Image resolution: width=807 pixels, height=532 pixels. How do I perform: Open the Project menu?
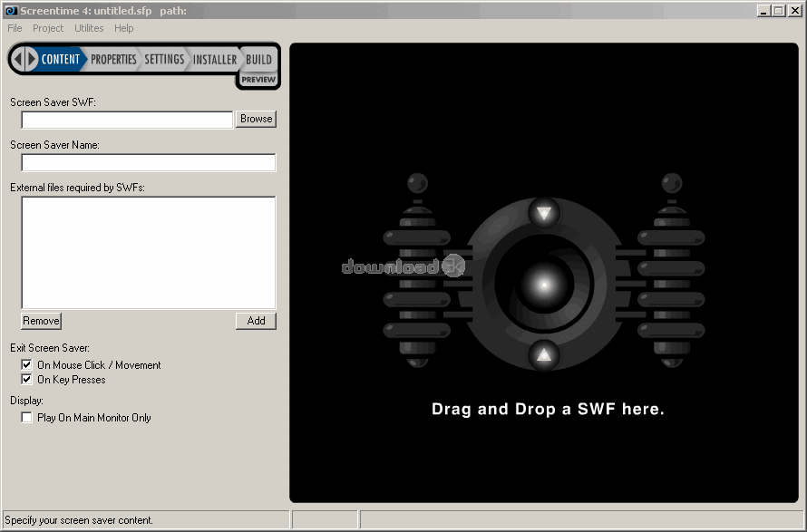[48, 28]
